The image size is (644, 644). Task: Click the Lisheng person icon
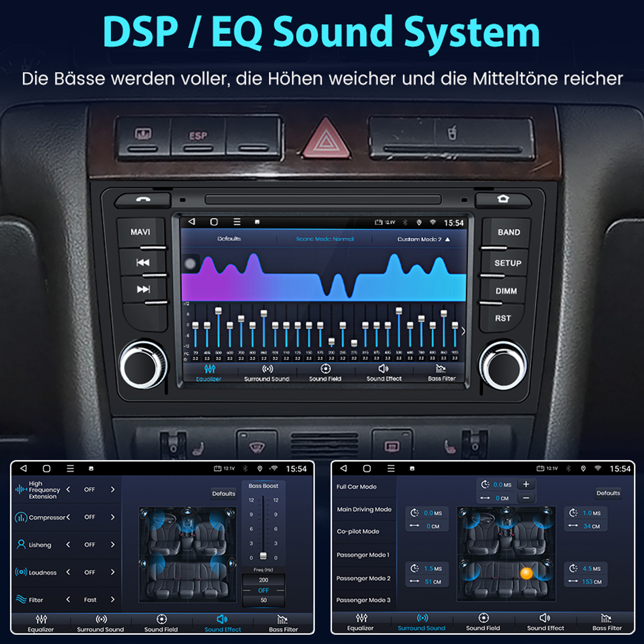click(x=21, y=544)
